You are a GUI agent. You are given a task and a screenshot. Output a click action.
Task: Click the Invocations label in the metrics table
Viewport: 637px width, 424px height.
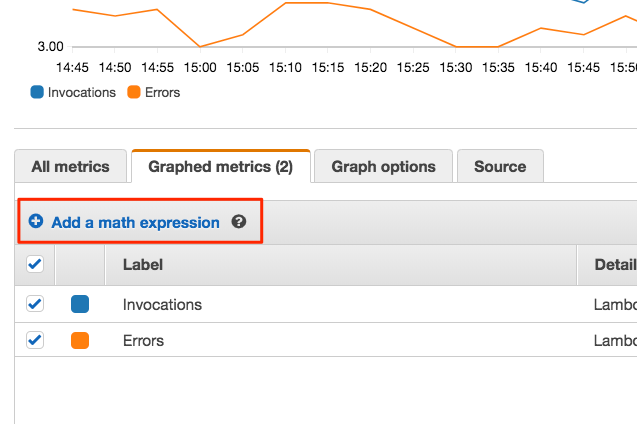click(162, 305)
